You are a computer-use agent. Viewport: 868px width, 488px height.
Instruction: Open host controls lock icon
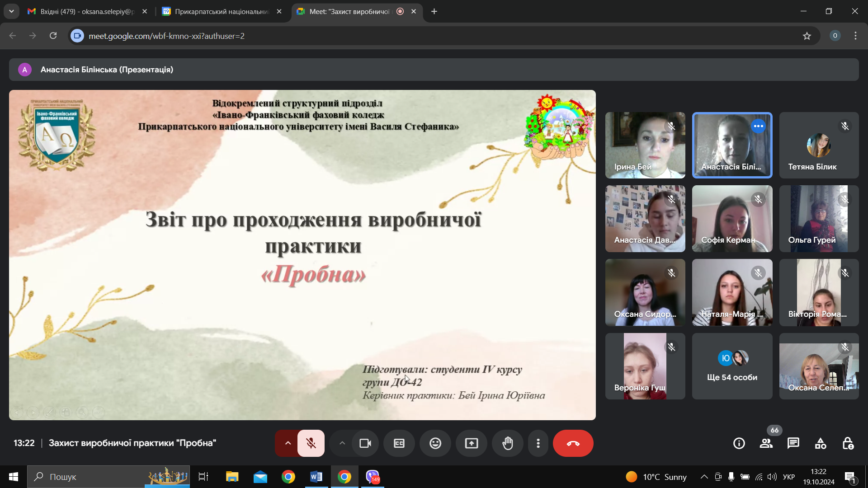click(848, 443)
